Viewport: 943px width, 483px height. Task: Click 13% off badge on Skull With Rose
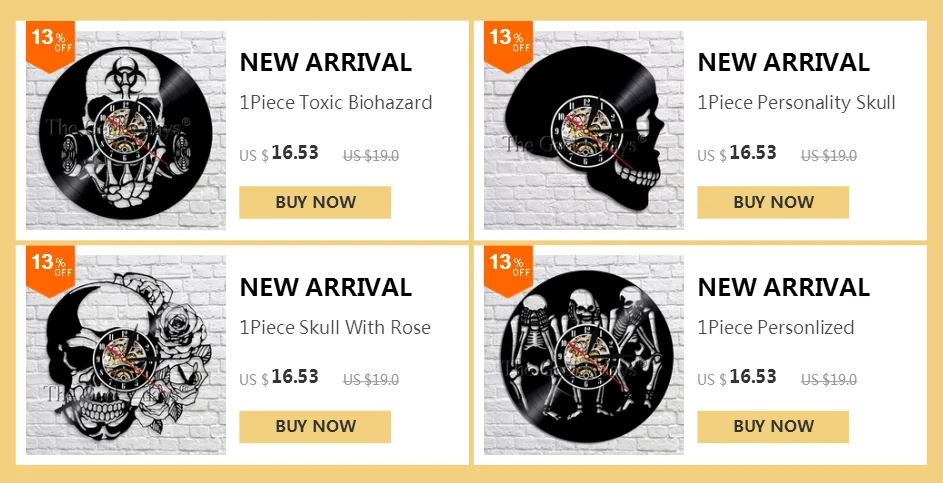(x=51, y=270)
